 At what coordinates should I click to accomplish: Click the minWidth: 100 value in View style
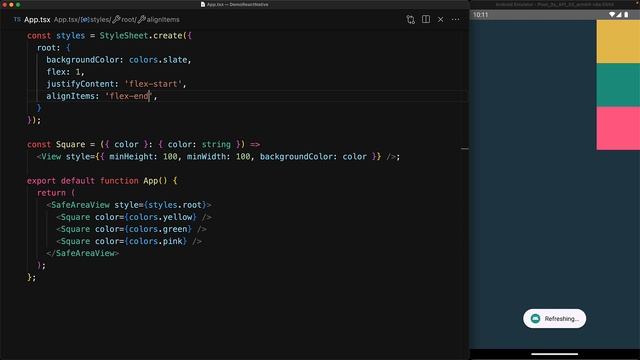coord(218,157)
